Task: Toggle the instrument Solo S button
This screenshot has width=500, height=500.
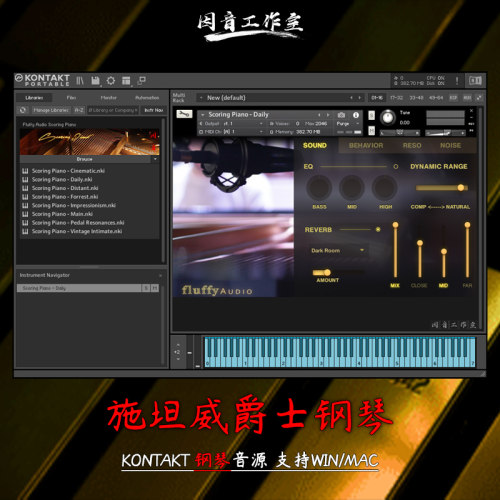Action: (x=371, y=115)
